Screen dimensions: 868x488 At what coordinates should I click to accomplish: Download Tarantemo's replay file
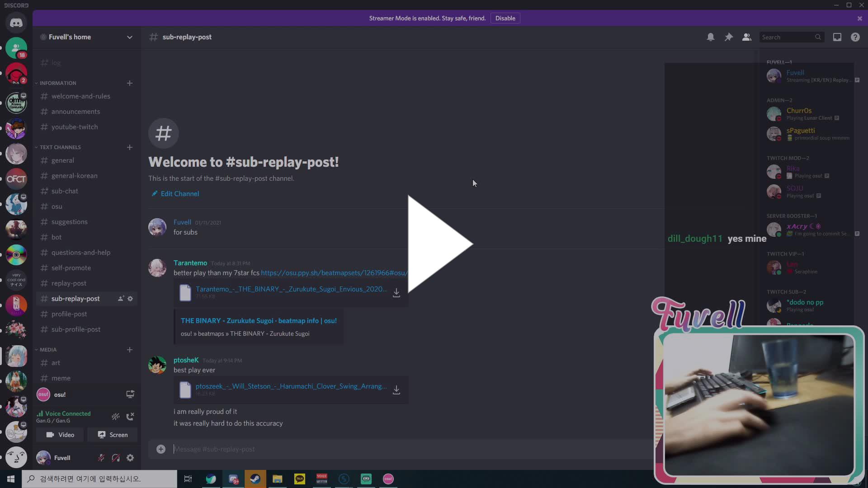pyautogui.click(x=396, y=293)
